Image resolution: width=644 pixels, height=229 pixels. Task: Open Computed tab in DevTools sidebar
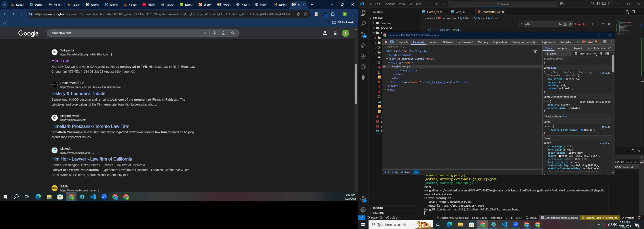[563, 48]
